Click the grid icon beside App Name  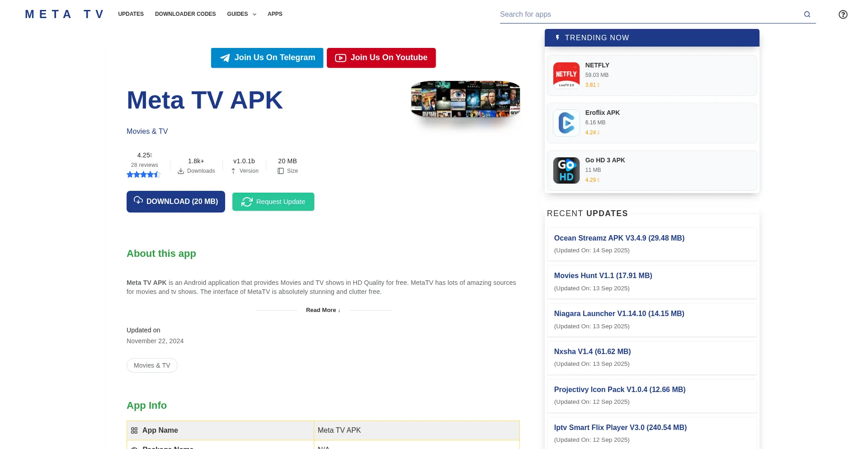click(x=134, y=430)
